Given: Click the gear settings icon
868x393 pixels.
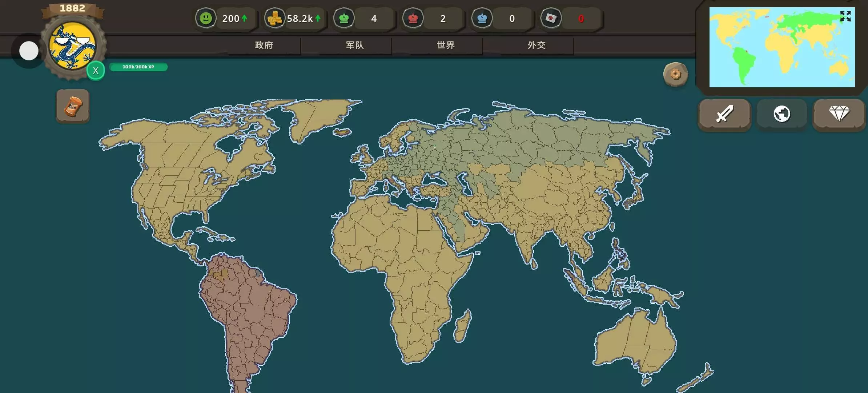Looking at the screenshot, I should click(x=675, y=74).
